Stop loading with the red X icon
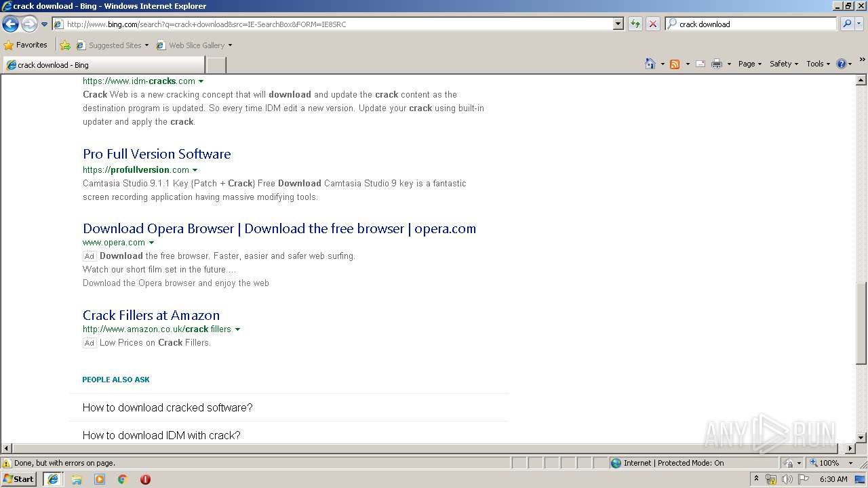Image resolution: width=868 pixels, height=488 pixels. click(652, 24)
